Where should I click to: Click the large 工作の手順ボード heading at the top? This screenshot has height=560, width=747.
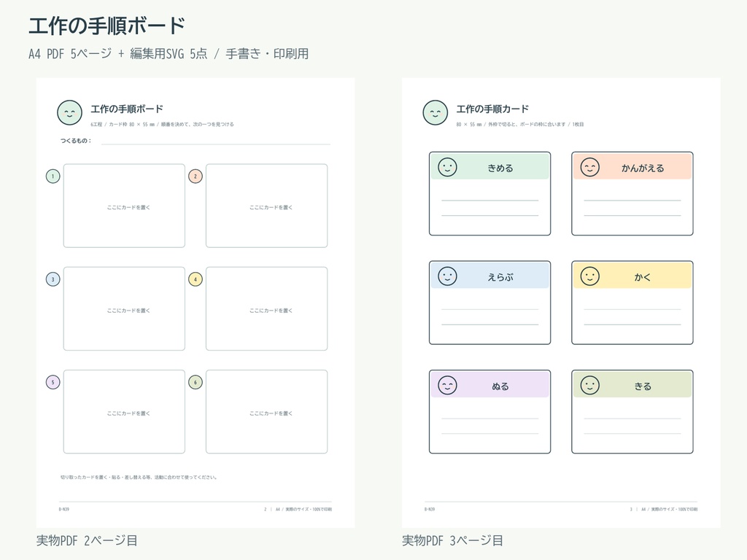tap(107, 26)
